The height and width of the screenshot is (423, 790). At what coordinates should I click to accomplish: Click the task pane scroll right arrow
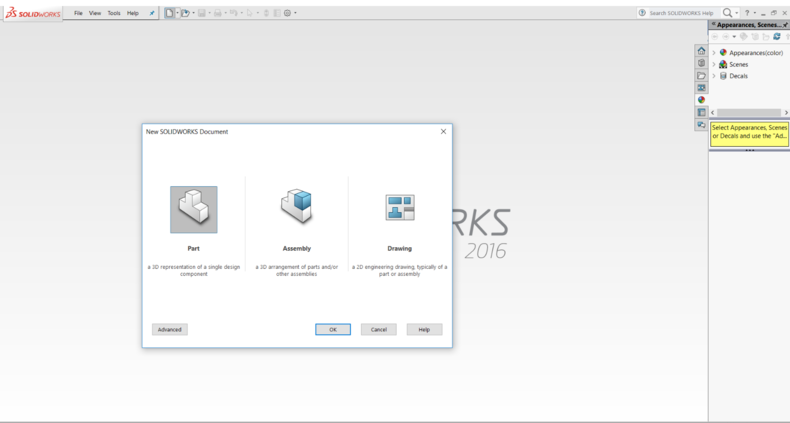786,113
